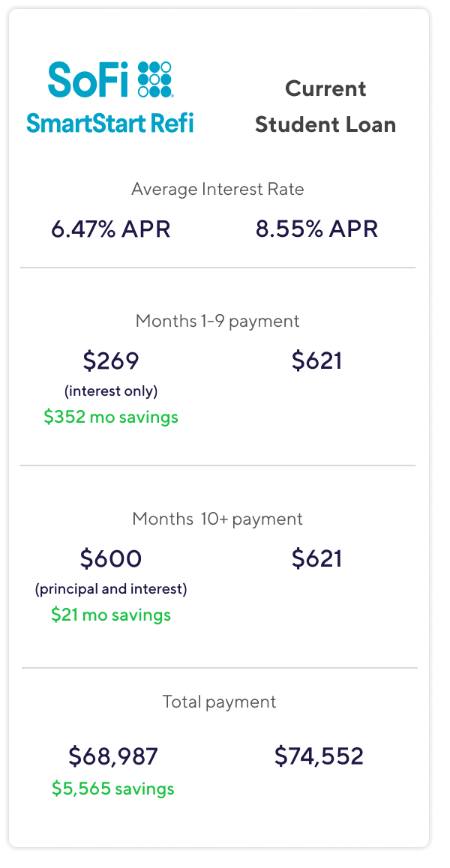
Task: Click the (principal and interest) note
Action: [111, 589]
